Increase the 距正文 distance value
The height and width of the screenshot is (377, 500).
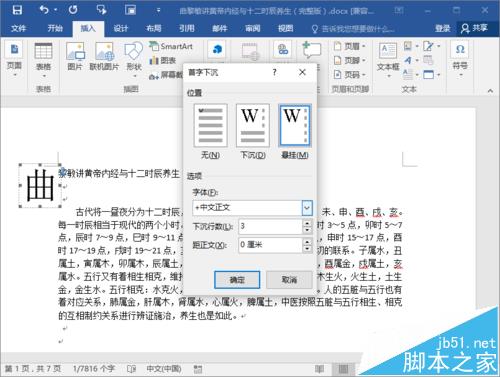[x=307, y=241]
